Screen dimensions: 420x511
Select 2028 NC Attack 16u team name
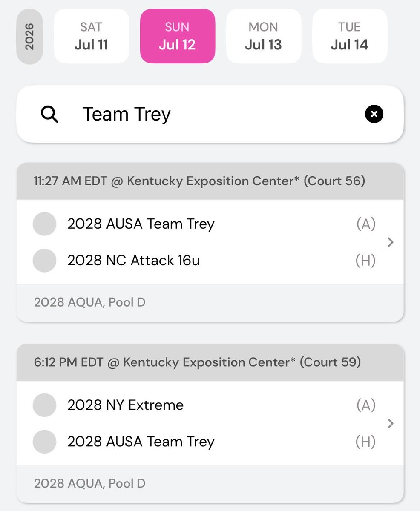click(133, 260)
